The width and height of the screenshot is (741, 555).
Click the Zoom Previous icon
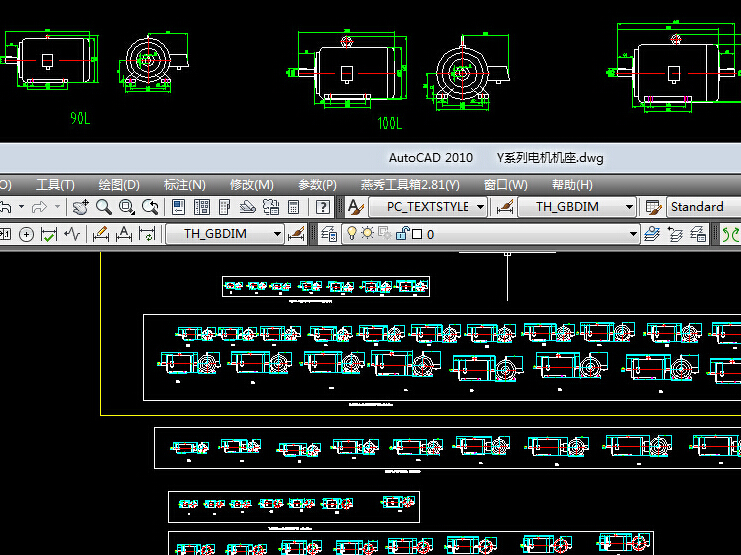150,207
